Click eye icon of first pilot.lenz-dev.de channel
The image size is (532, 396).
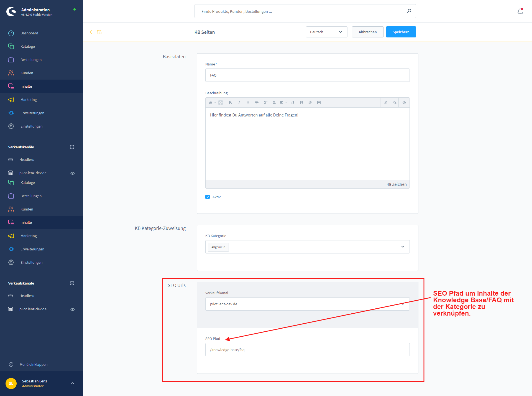[x=73, y=173]
